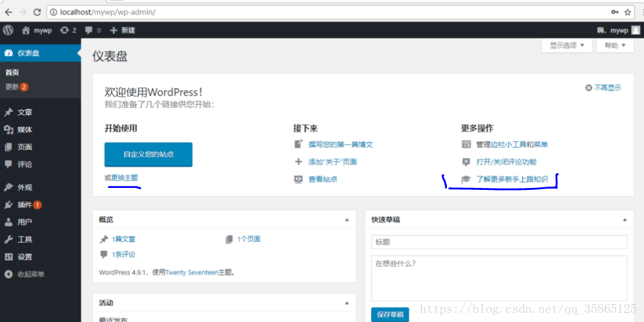Screen dimensions: 644x322
Task: Click the 保存草稿 button
Action: (390, 315)
